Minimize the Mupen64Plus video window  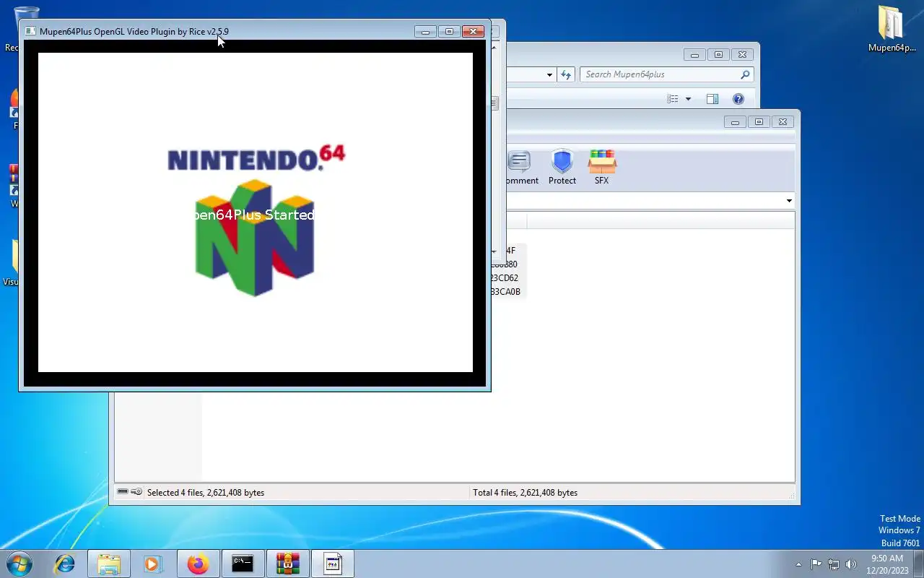click(x=425, y=32)
